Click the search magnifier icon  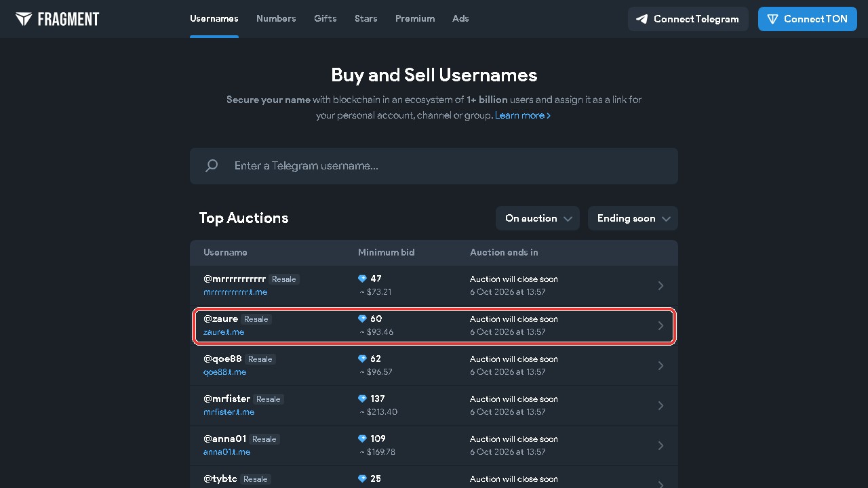click(x=212, y=165)
